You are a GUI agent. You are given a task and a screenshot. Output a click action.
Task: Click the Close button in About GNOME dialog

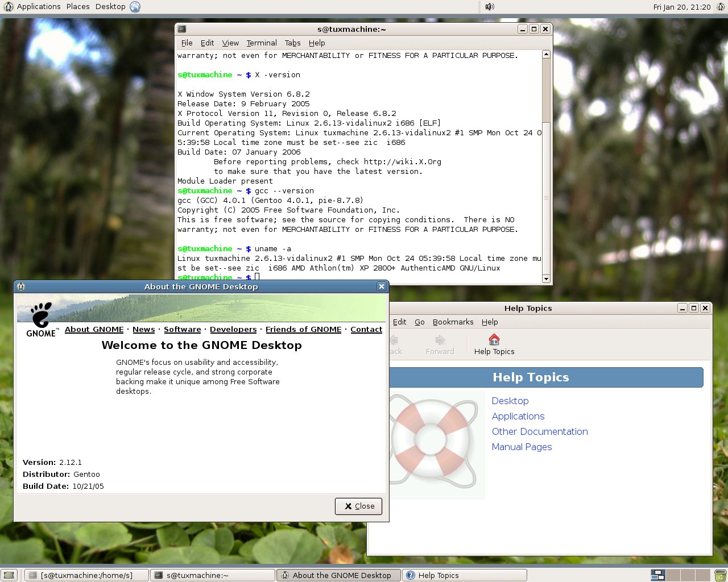click(x=358, y=506)
